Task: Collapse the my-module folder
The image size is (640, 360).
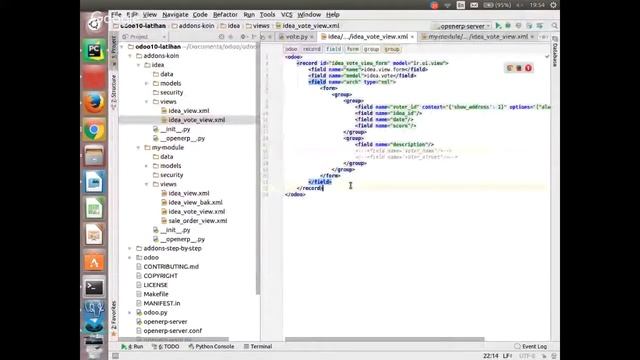Action: coord(138,148)
